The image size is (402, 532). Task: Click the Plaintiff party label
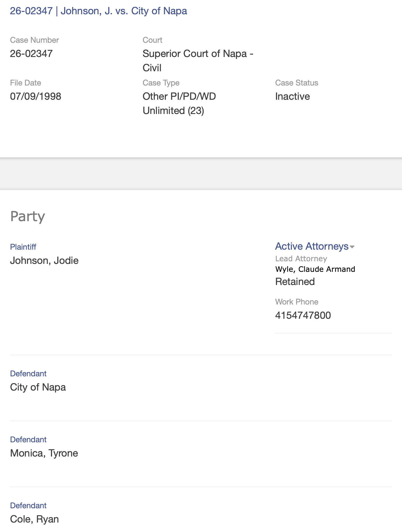click(23, 247)
